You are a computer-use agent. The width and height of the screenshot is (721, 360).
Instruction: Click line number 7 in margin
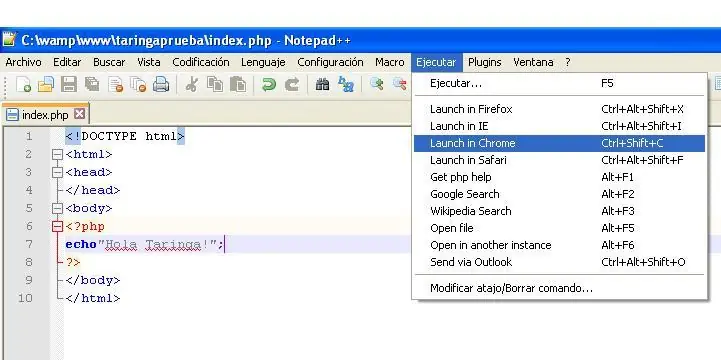(29, 245)
